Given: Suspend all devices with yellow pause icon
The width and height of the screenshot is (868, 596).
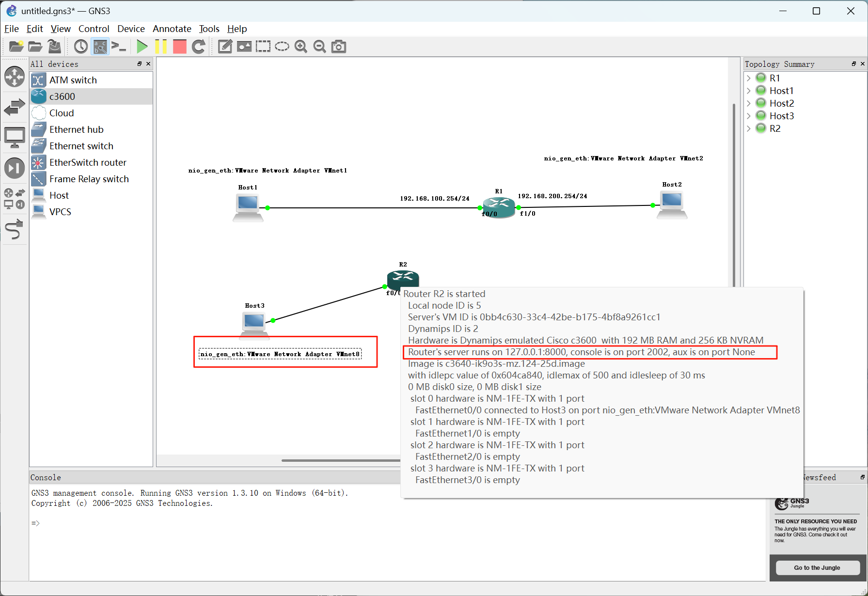Looking at the screenshot, I should click(x=161, y=47).
